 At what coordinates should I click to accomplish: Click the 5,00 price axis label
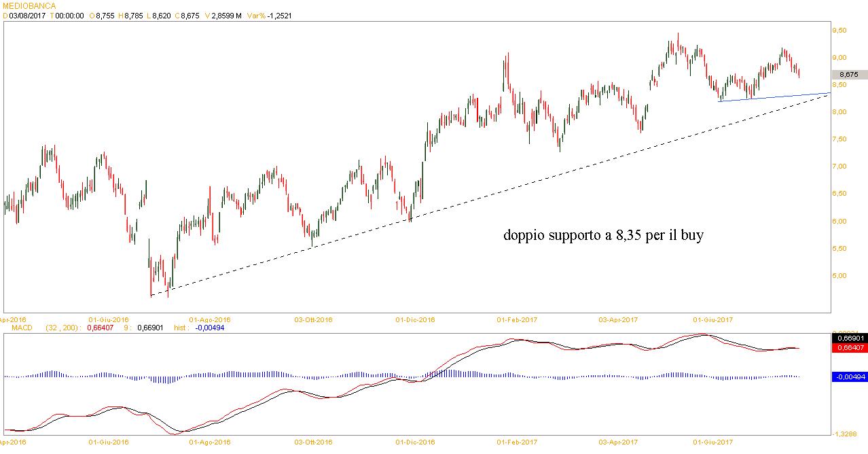click(x=839, y=276)
